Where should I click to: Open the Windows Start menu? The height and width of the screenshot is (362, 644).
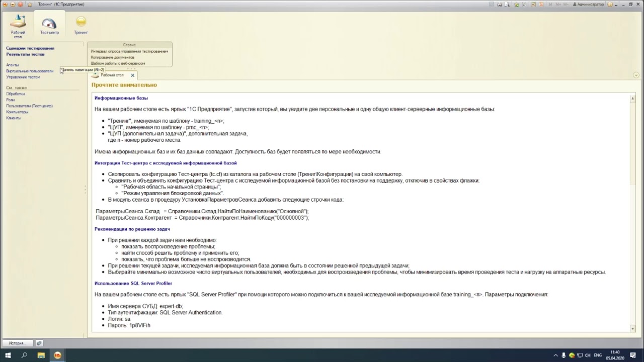pos(8,355)
